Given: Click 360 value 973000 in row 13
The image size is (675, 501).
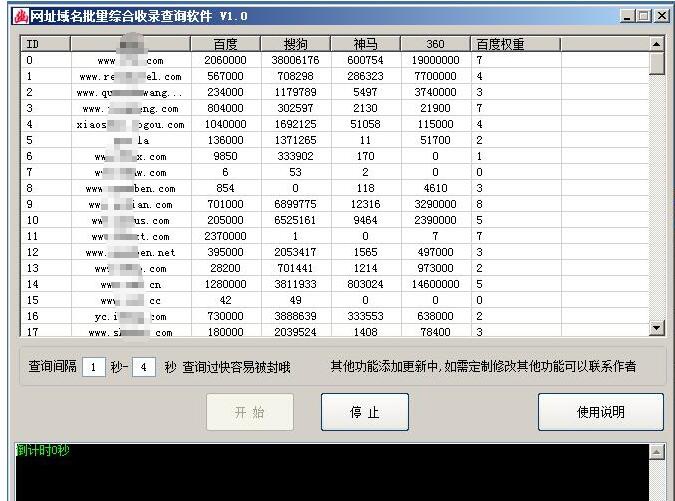Looking at the screenshot, I should tap(435, 268).
